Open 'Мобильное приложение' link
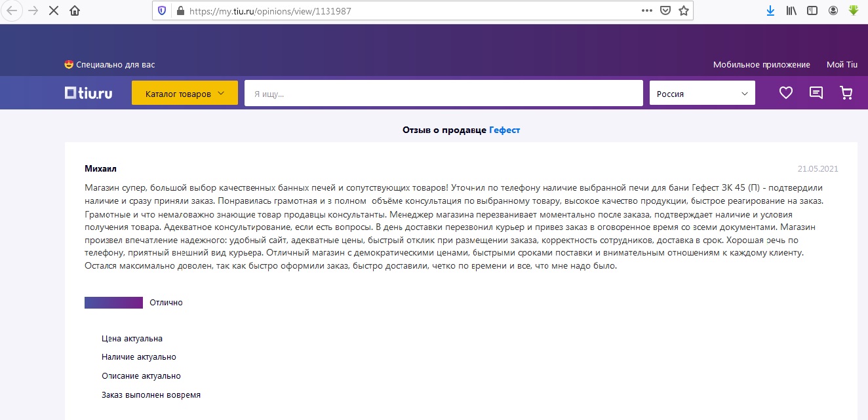The height and width of the screenshot is (420, 868). point(762,65)
